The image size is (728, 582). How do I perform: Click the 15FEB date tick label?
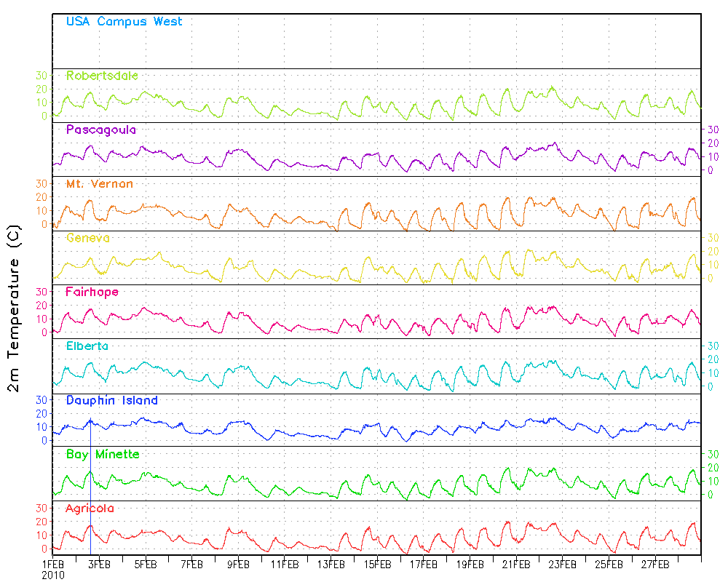pos(377,565)
